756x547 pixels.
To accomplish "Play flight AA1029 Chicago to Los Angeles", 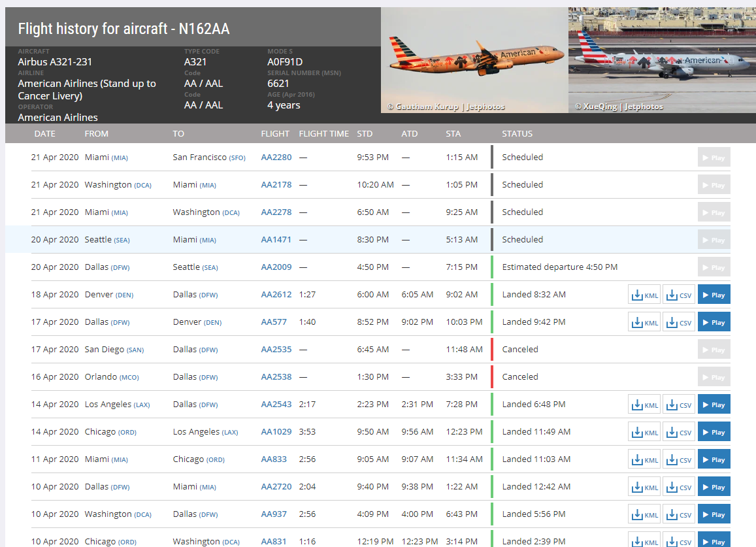I will coord(714,432).
